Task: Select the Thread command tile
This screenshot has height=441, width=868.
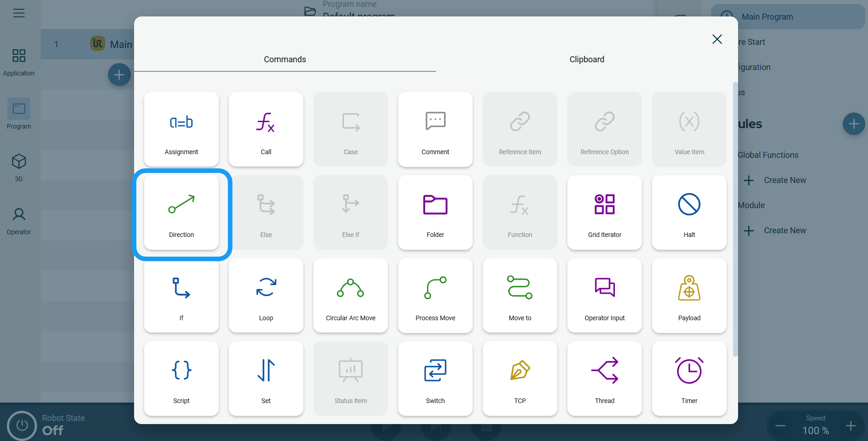Action: [604, 378]
